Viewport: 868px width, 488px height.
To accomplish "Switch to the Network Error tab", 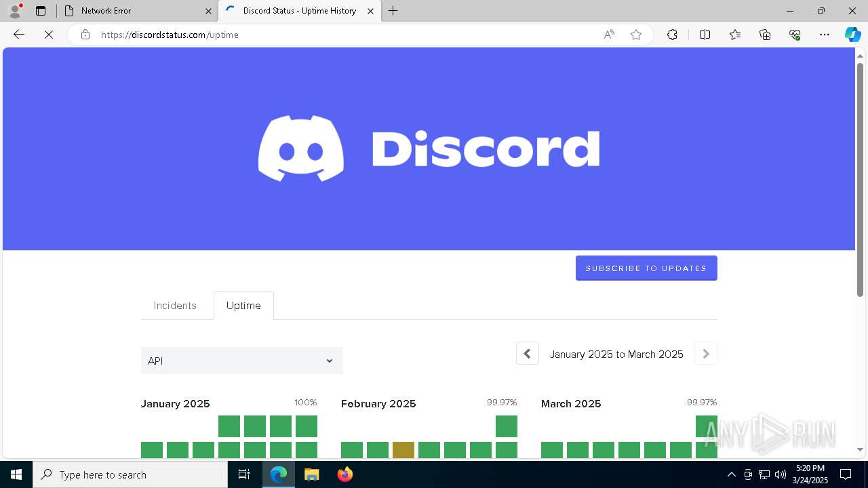I will click(136, 11).
